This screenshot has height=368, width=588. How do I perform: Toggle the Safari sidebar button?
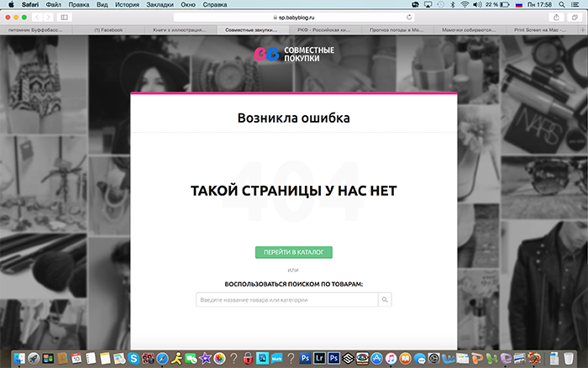(x=65, y=18)
